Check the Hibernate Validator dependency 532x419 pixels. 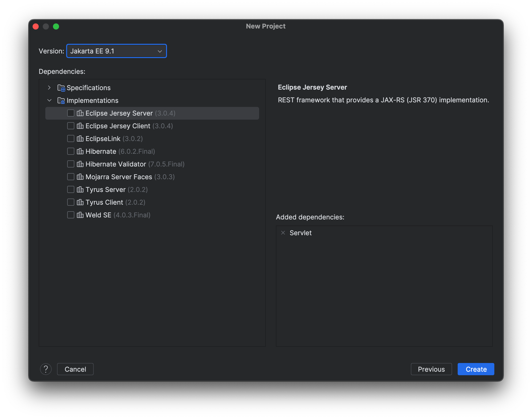[71, 164]
